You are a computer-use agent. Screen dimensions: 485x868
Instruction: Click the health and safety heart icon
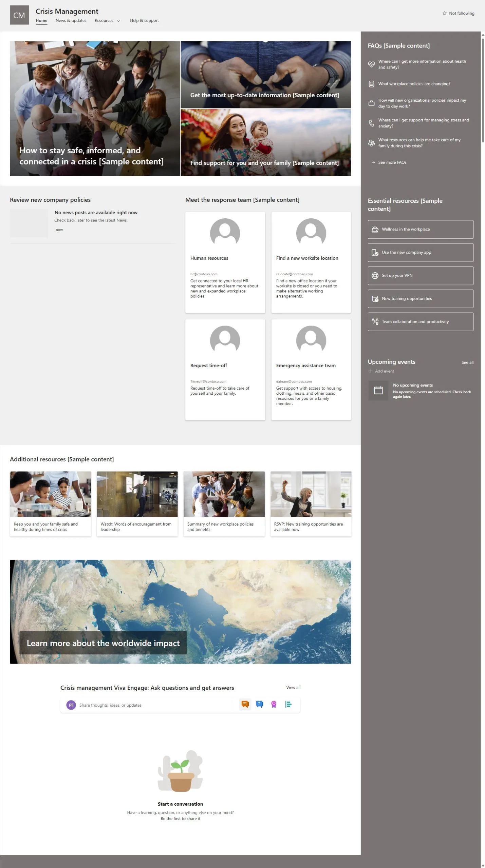371,64
